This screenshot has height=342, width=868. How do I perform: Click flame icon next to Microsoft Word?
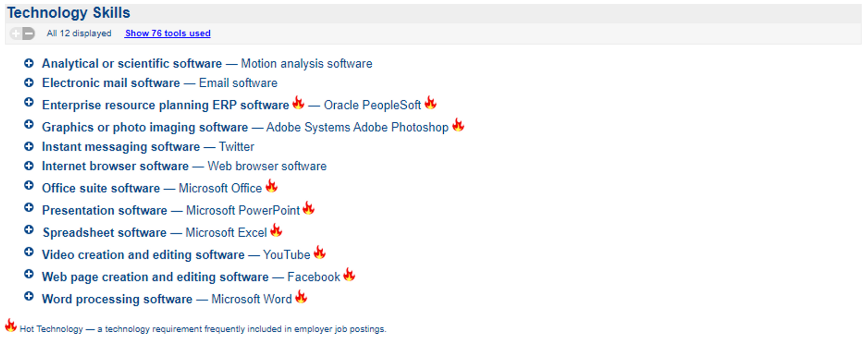[x=301, y=296]
